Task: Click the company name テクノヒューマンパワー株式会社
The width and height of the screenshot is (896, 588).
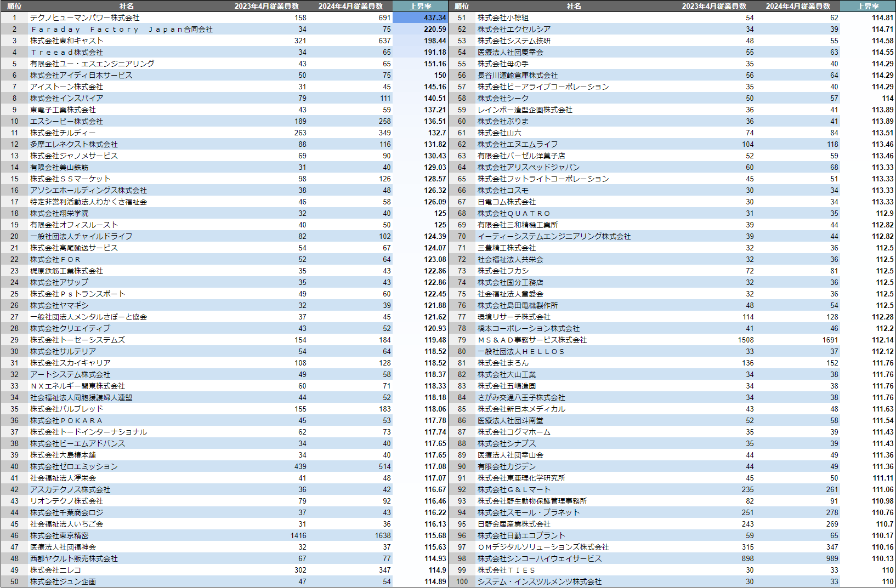Action: point(85,18)
